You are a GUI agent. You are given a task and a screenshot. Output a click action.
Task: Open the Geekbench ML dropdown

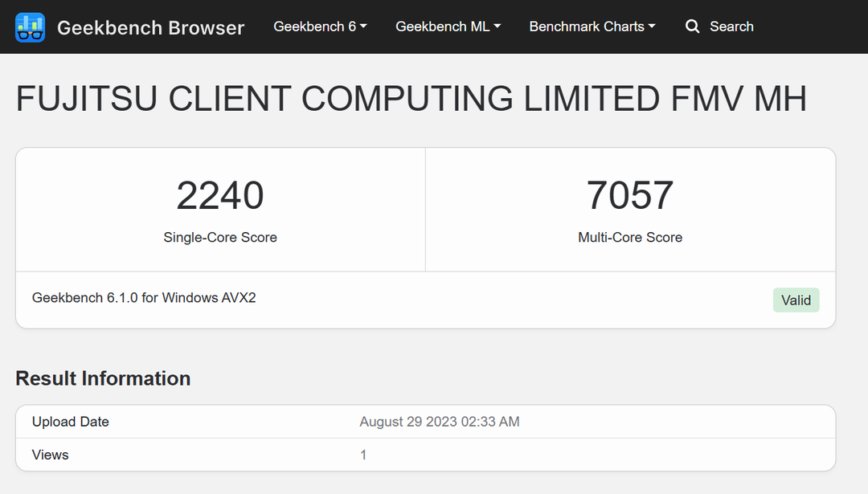(448, 27)
